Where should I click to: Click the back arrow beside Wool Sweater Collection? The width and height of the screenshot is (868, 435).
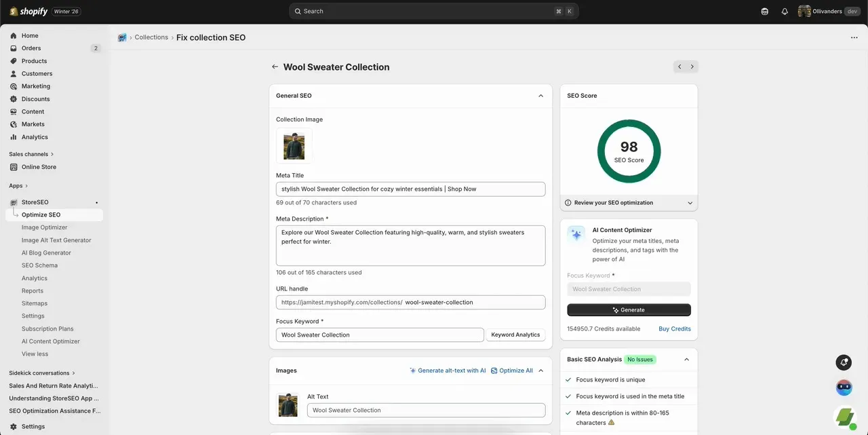[275, 67]
